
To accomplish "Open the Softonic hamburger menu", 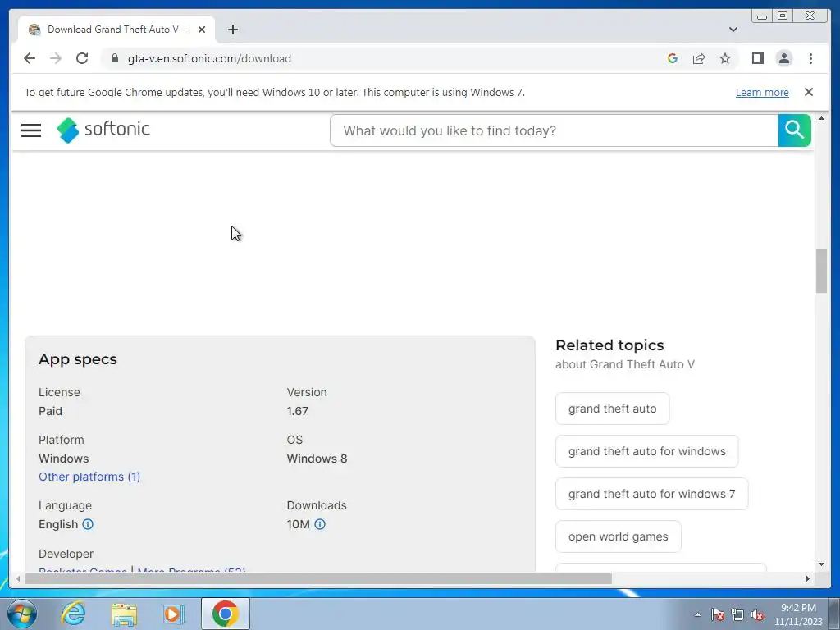I will pyautogui.click(x=31, y=130).
